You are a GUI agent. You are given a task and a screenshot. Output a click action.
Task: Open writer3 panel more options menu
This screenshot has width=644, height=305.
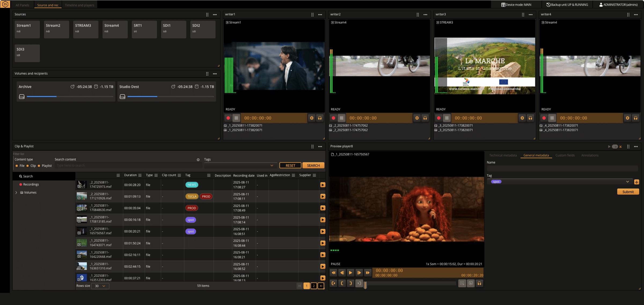click(531, 15)
